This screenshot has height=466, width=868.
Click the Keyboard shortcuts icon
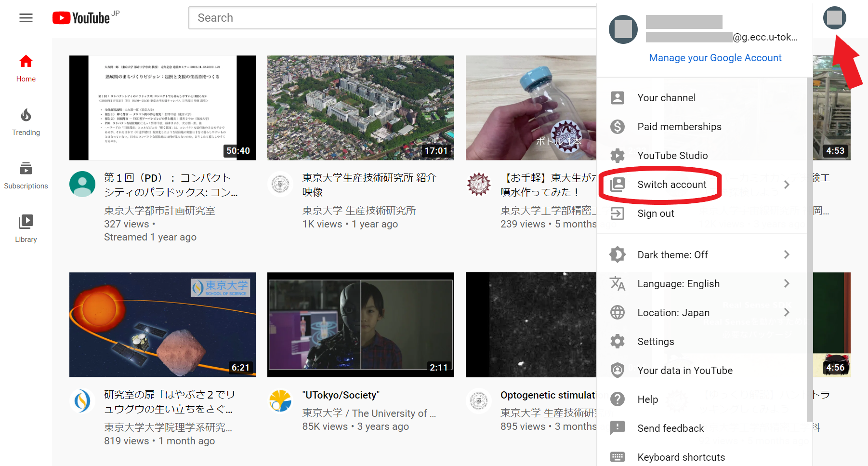click(618, 457)
